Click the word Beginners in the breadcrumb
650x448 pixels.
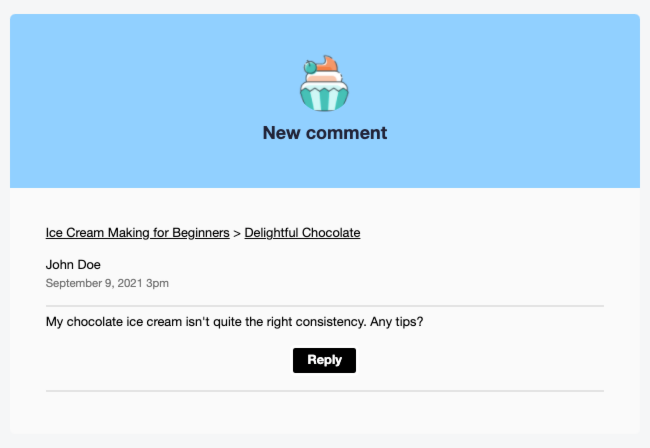click(x=201, y=233)
